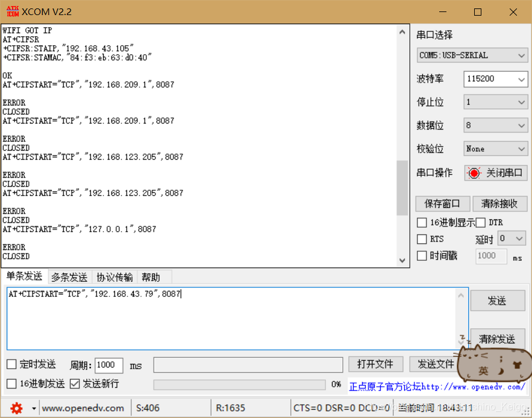
Task: Switch to the 多条发送 tab
Action: pyautogui.click(x=69, y=277)
